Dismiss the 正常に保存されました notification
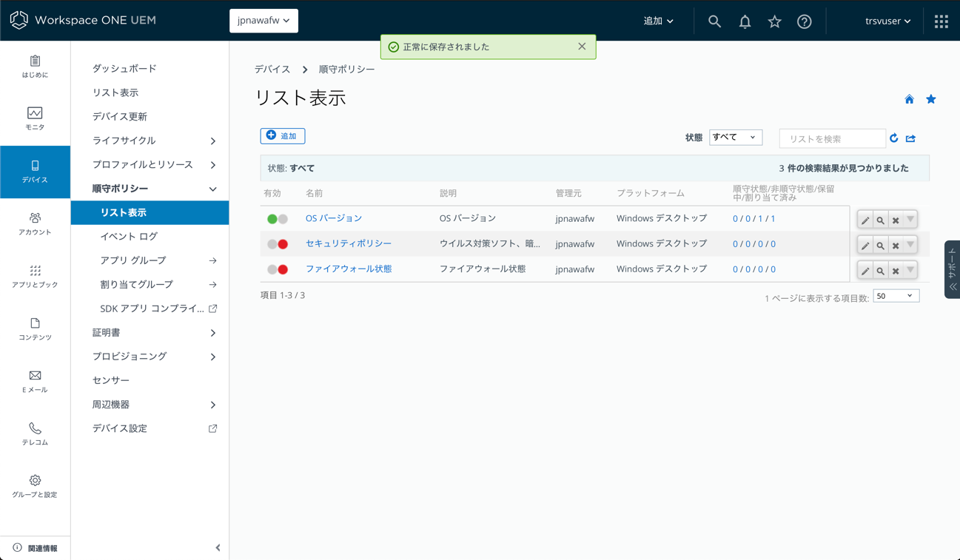Image resolution: width=960 pixels, height=560 pixels. 582,47
